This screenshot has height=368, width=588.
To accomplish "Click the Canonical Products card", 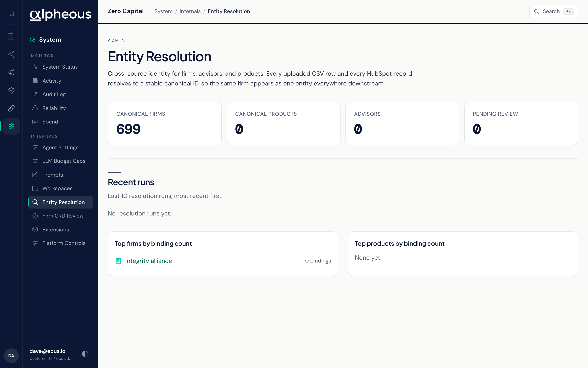I will point(283,123).
